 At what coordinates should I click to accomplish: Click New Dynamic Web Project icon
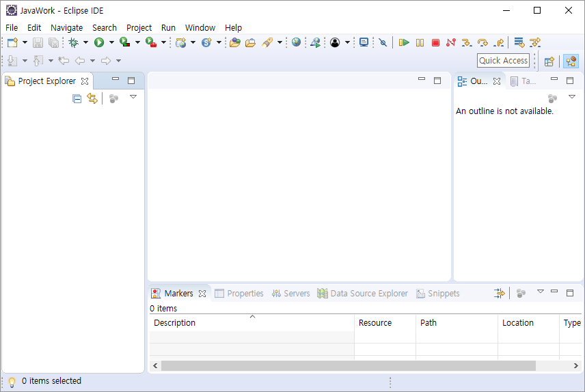click(181, 42)
